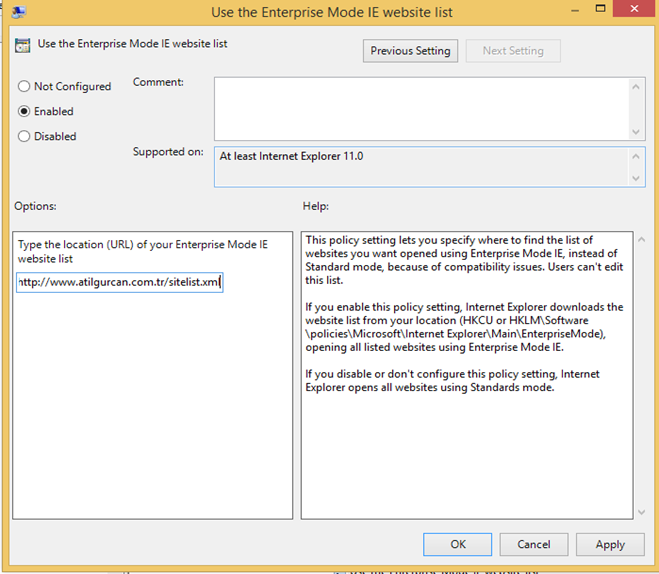Select the Enabled radio button

tap(24, 111)
